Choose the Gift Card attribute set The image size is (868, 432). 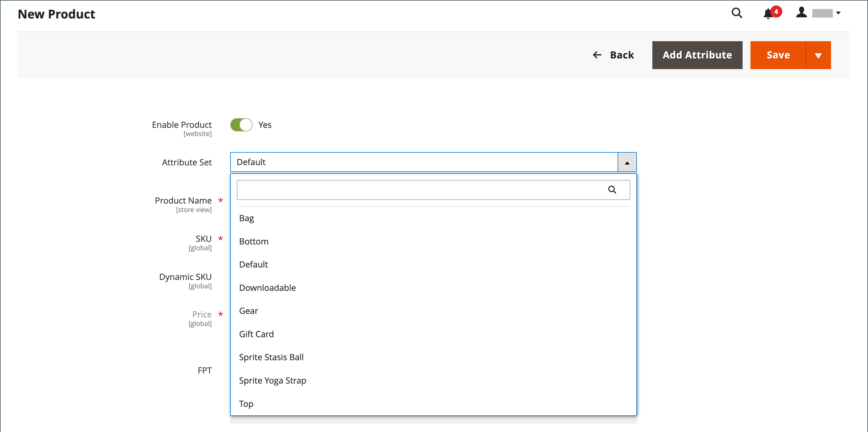coord(256,334)
